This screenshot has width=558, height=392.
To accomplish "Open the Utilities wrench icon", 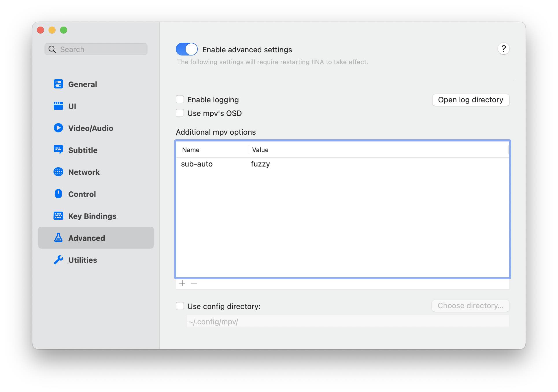I will pos(58,260).
